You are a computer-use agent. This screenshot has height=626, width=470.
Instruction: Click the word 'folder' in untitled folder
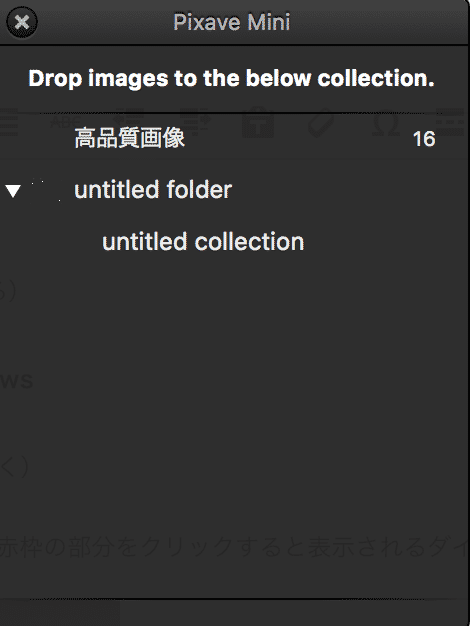pyautogui.click(x=199, y=190)
